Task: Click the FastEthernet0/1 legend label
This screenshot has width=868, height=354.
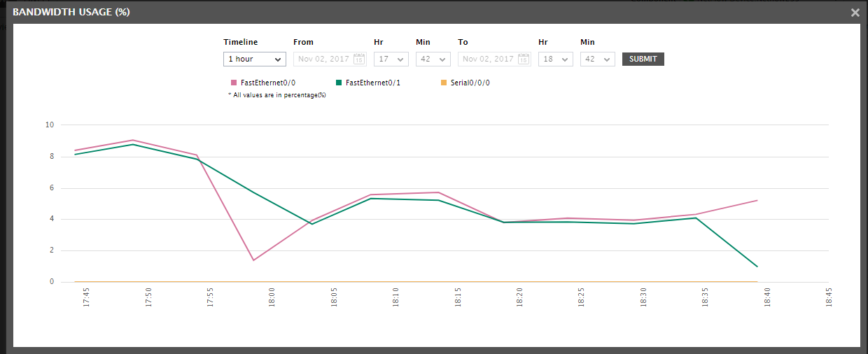Action: click(373, 83)
